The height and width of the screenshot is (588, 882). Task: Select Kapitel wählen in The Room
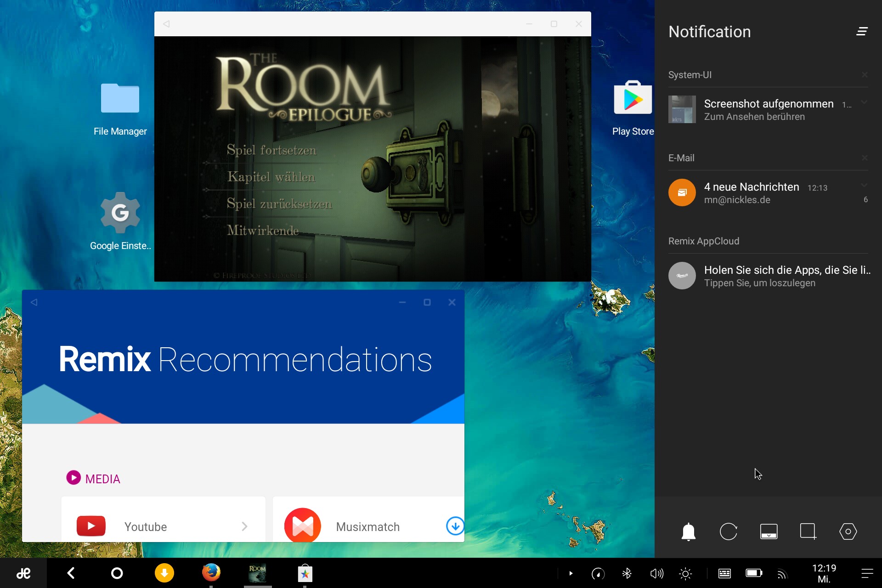[271, 177]
